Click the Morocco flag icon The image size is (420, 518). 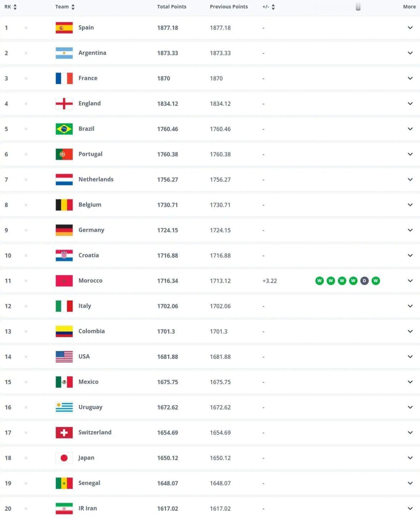[x=64, y=281]
